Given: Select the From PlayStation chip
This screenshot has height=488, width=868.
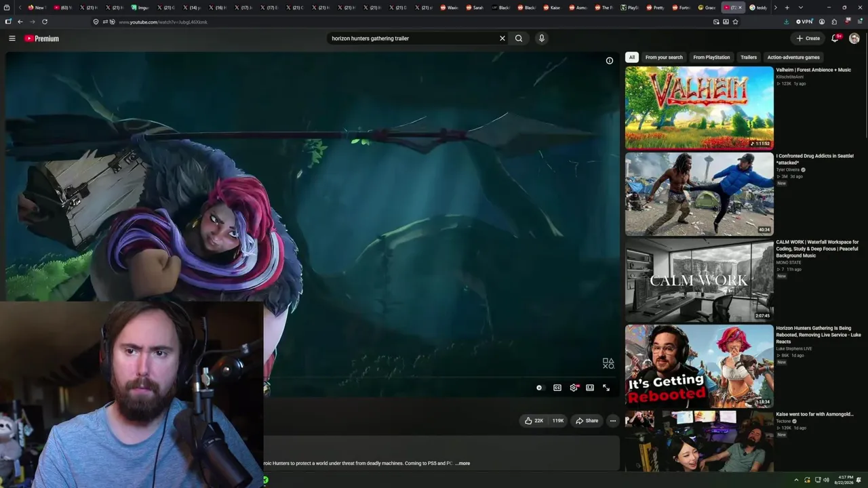Looking at the screenshot, I should tap(711, 58).
